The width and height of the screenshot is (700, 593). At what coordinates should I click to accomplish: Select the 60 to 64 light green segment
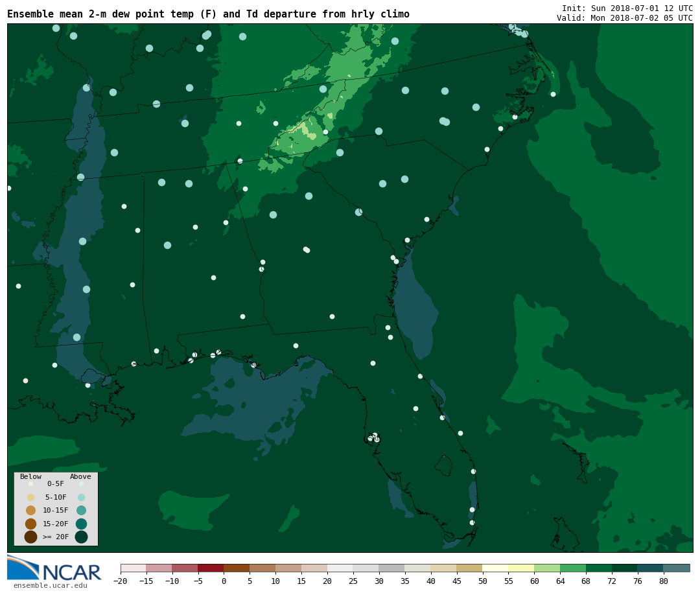tap(547, 568)
